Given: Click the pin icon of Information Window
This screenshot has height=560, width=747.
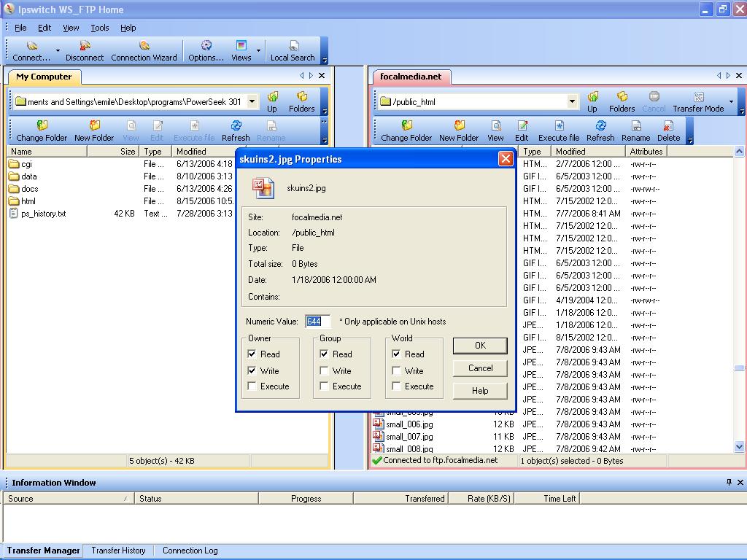Looking at the screenshot, I should (x=729, y=483).
